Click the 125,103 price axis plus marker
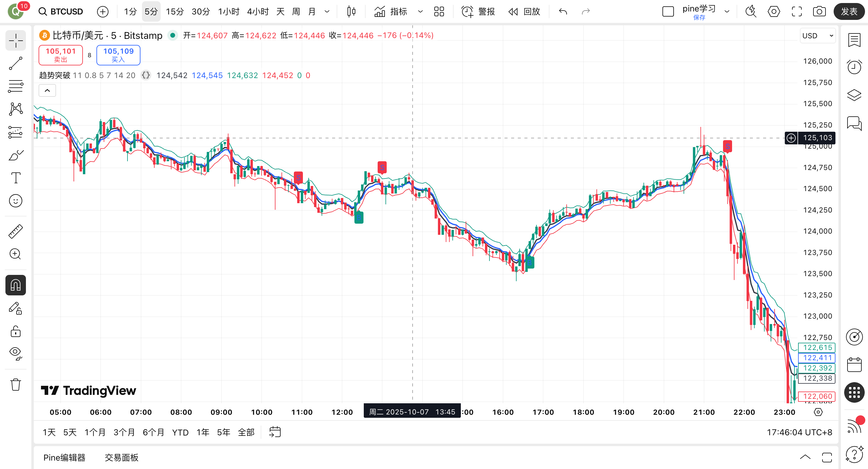 click(x=791, y=138)
